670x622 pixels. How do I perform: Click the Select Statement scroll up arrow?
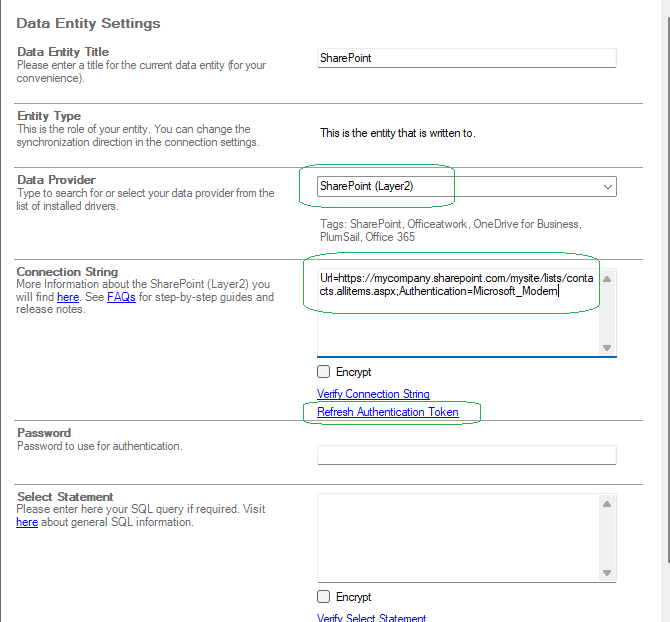click(x=607, y=504)
